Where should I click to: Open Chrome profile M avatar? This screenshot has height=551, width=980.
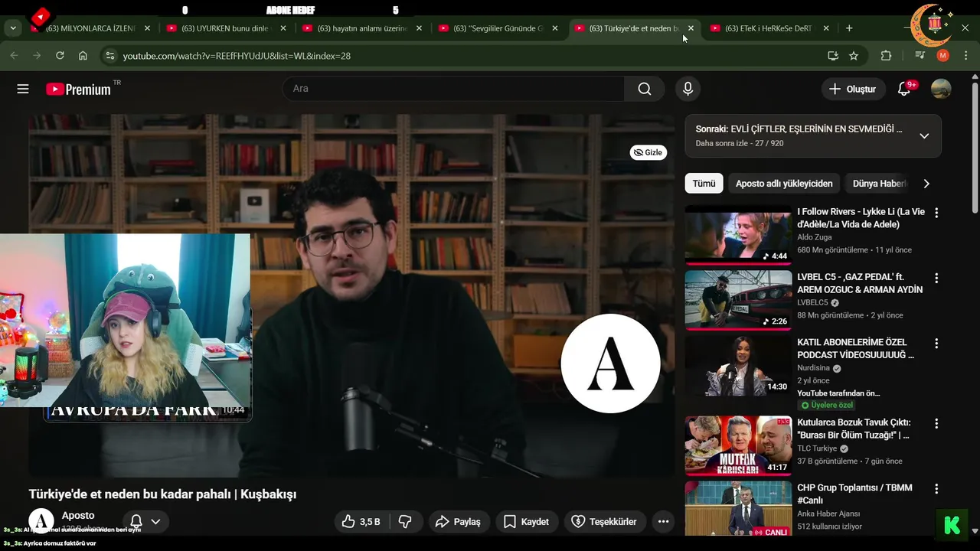tap(943, 56)
